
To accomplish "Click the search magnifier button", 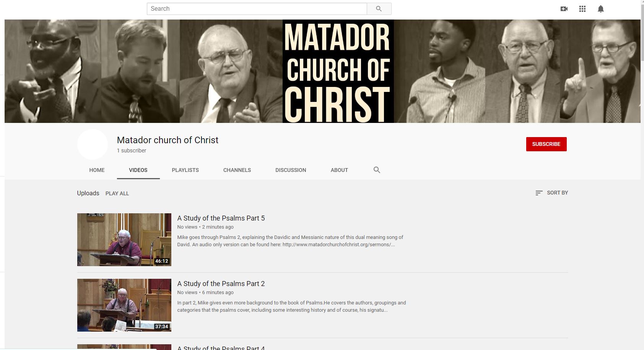I will point(379,9).
